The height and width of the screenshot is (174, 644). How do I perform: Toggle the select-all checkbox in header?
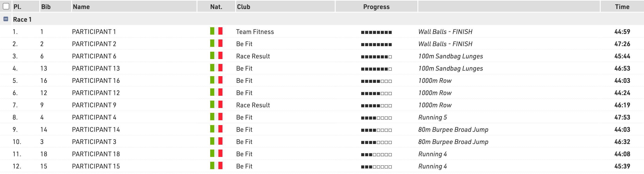click(6, 6)
